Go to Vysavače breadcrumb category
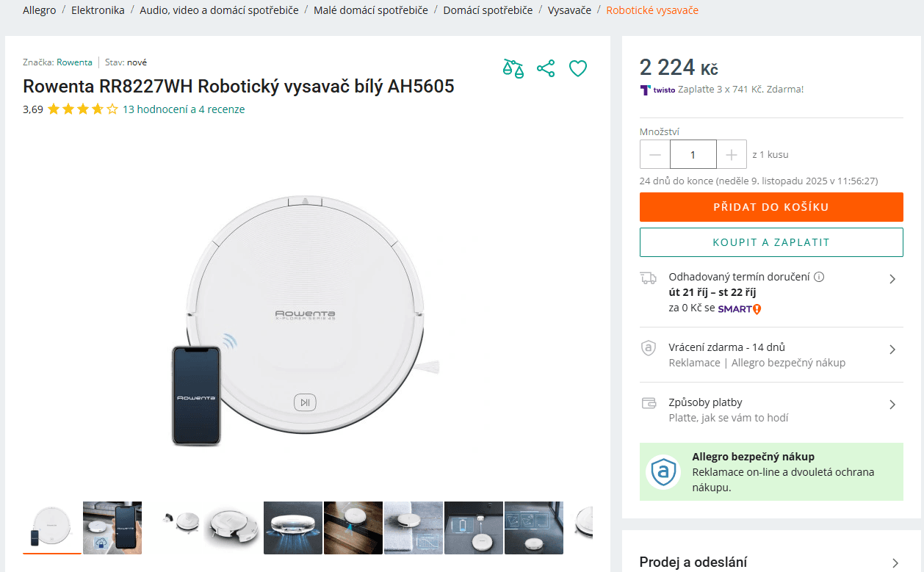 pyautogui.click(x=569, y=10)
